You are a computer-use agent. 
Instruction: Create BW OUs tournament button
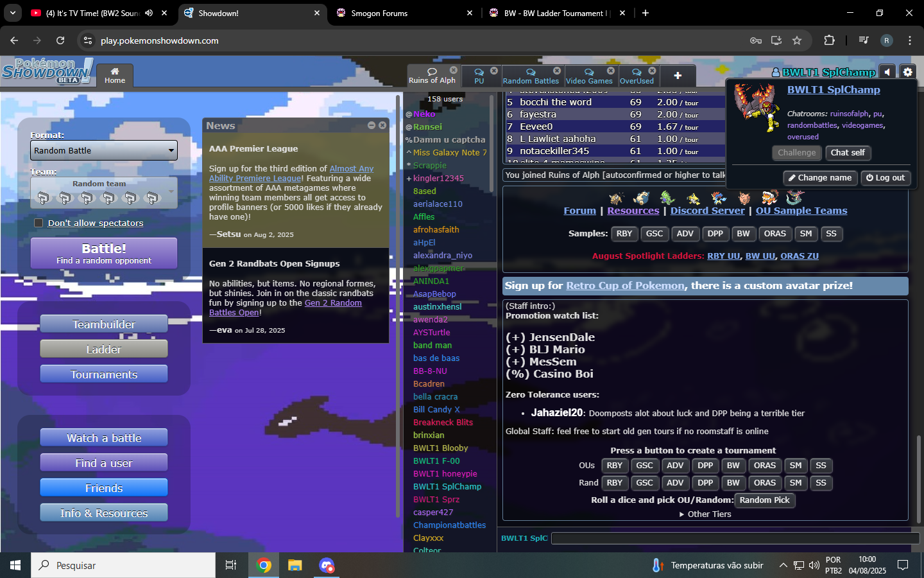click(733, 466)
